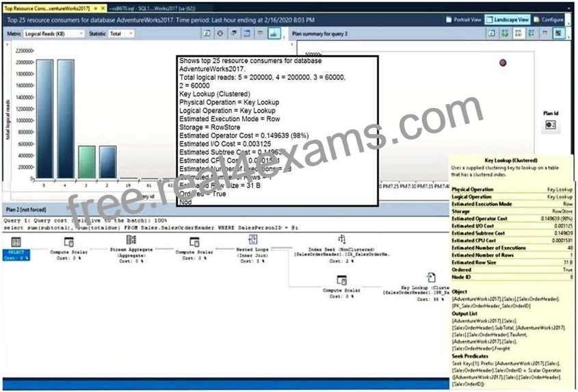Click the detailed grid view icon

pyautogui.click(x=247, y=34)
